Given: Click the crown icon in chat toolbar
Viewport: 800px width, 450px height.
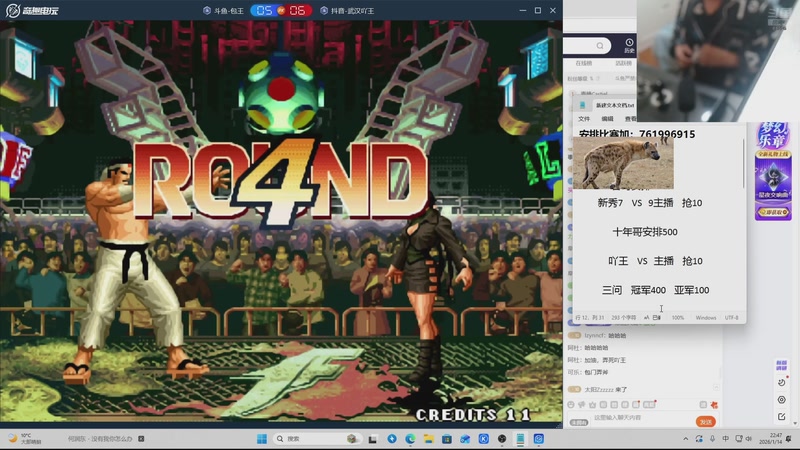Looking at the screenshot, I should (x=592, y=405).
